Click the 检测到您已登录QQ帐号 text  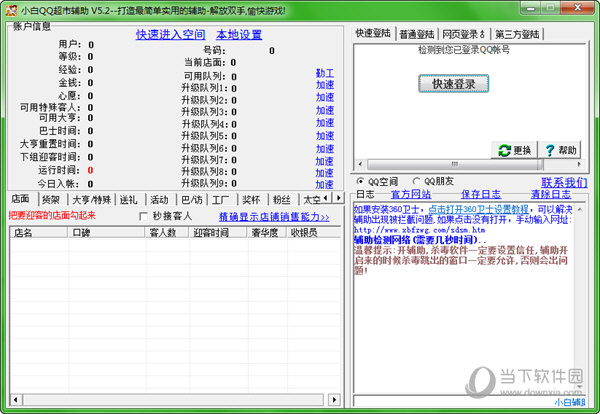coord(464,50)
